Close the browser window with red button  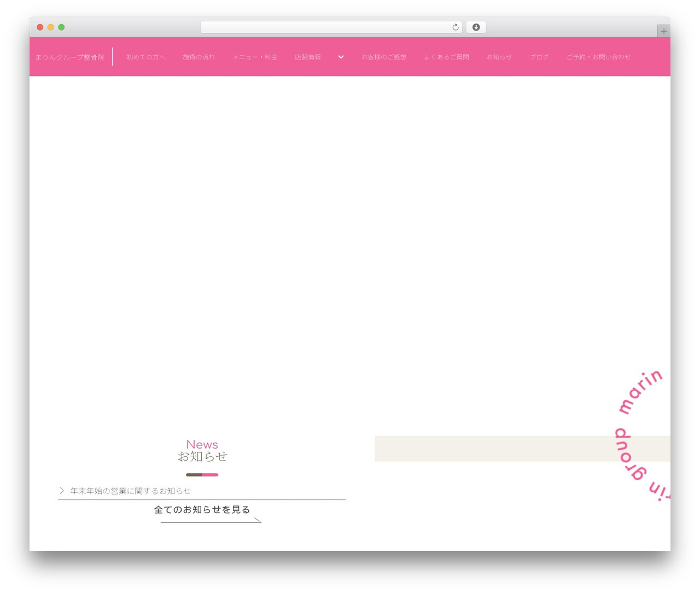click(x=40, y=27)
